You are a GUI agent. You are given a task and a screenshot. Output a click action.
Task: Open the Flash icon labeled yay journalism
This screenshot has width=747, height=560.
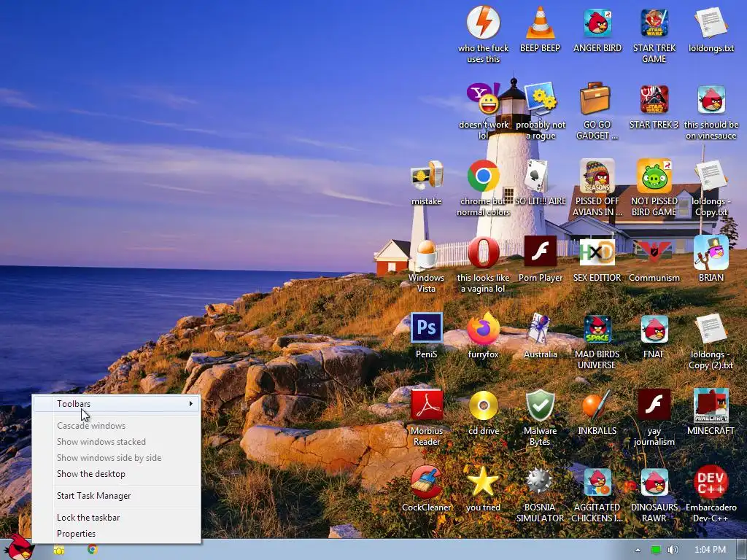(x=654, y=404)
